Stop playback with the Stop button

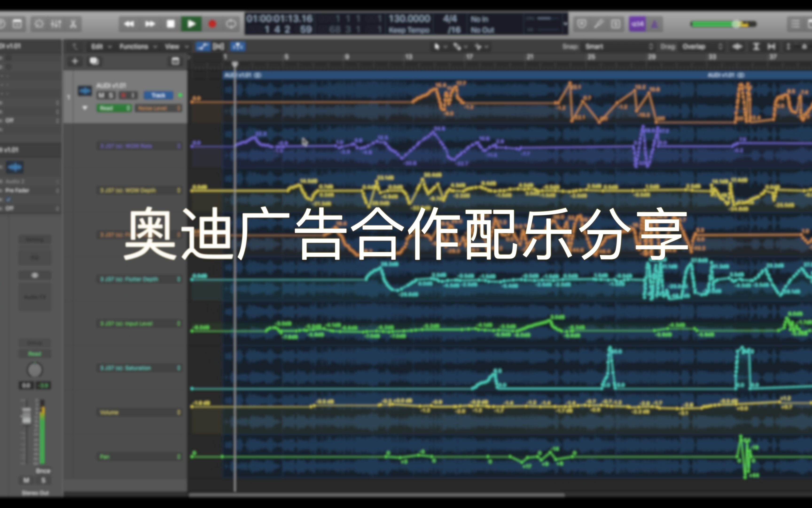(x=171, y=24)
